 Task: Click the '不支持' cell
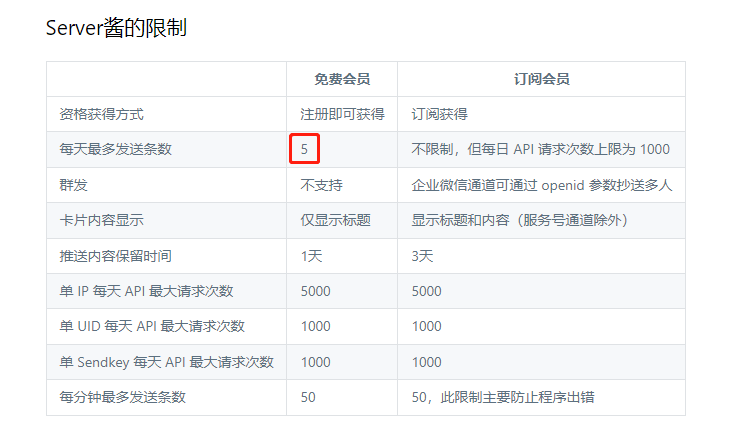pyautogui.click(x=321, y=185)
